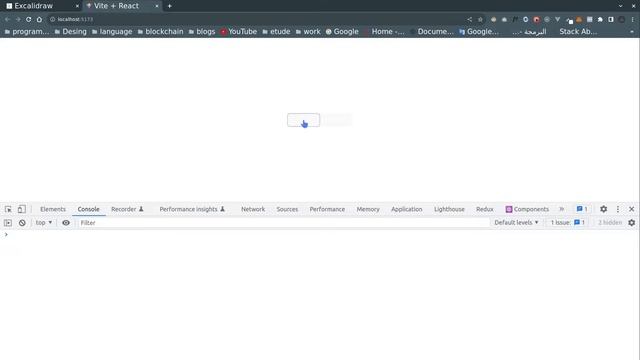This screenshot has height=360, width=640.
Task: Go to the browser home page
Action: [x=39, y=19]
